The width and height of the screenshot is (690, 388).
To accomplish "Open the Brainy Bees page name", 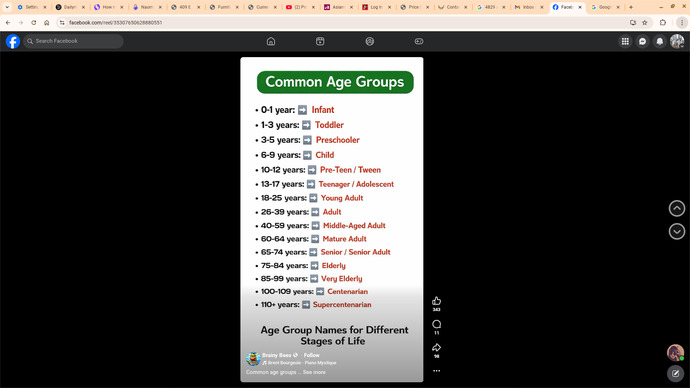I will (277, 355).
